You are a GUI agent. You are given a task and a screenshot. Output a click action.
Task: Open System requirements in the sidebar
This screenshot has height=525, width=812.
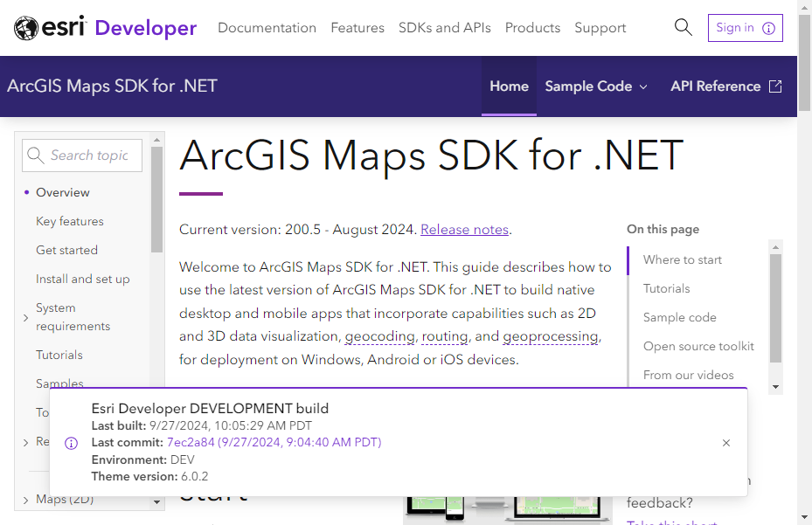pos(73,317)
